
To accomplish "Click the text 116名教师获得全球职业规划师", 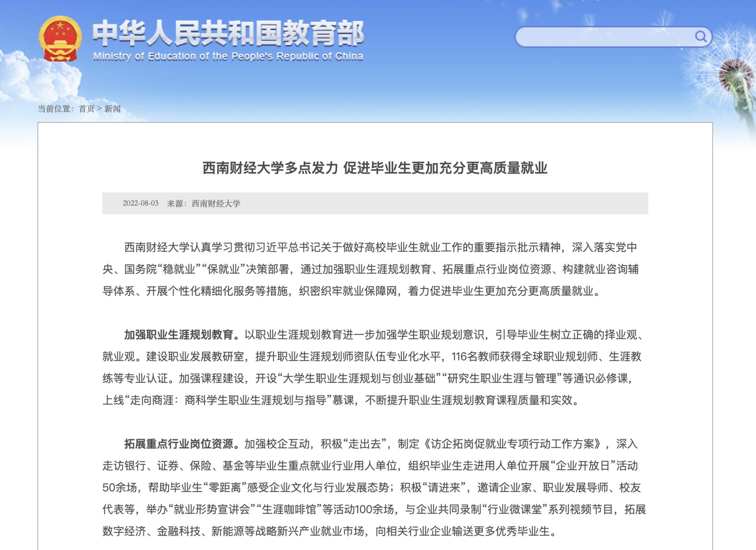I will [524, 357].
